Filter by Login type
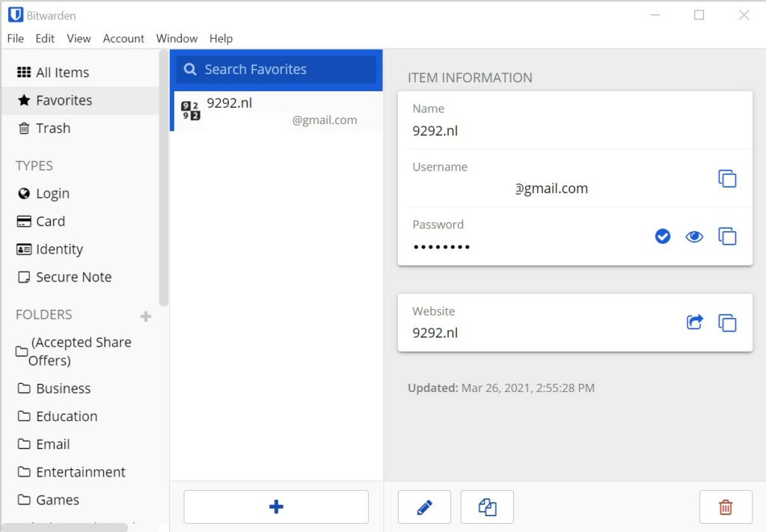This screenshot has height=532, width=766. pos(43,194)
